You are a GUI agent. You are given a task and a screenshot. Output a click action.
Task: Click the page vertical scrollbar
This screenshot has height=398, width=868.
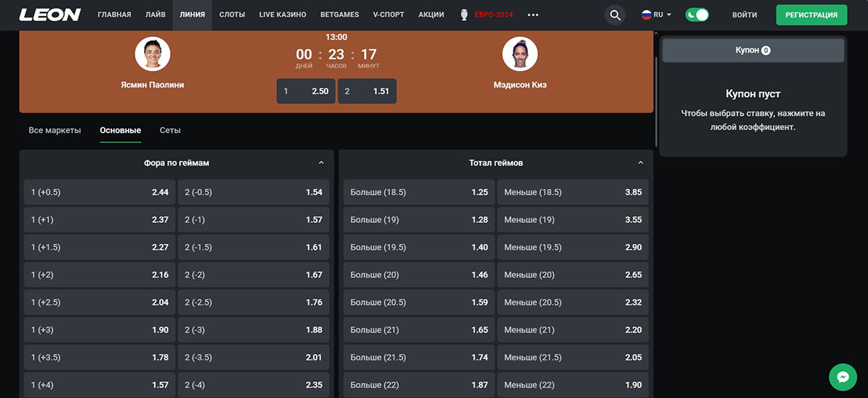pos(656,101)
